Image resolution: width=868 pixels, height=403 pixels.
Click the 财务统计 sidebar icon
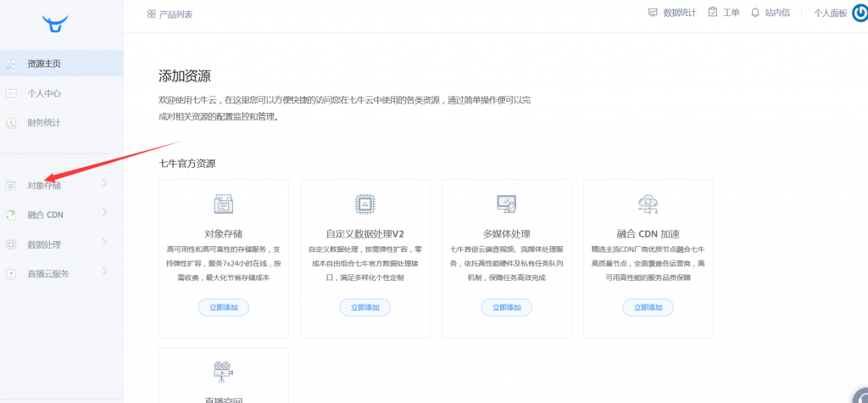point(11,122)
